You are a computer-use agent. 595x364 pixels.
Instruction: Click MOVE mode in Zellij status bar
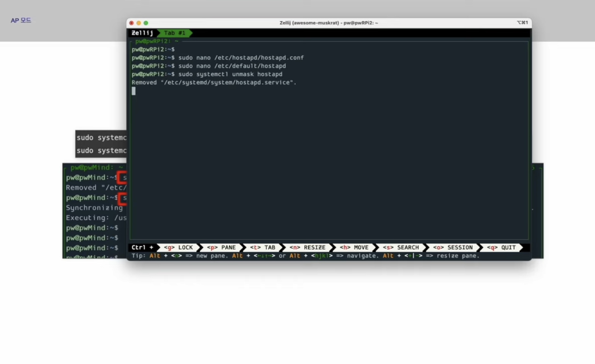click(354, 248)
